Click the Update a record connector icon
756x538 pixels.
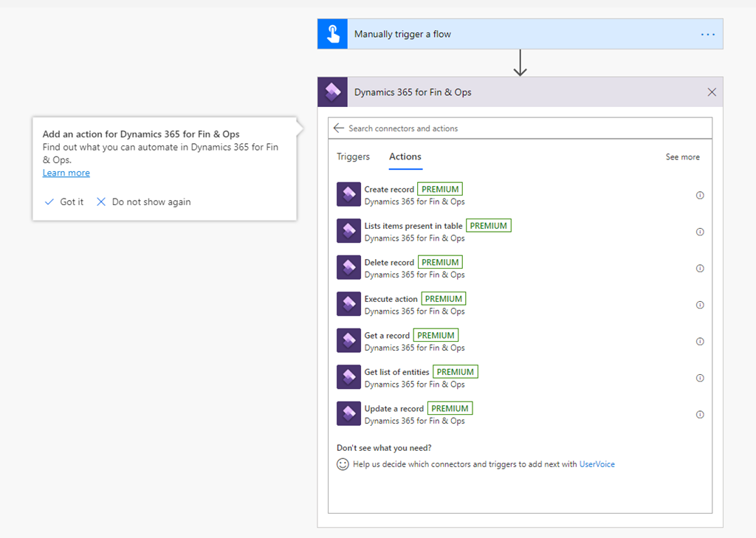pyautogui.click(x=348, y=413)
